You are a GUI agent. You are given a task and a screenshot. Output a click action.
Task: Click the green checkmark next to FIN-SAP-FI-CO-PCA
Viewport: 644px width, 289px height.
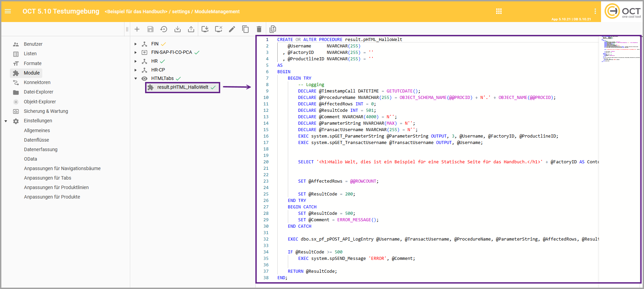(x=197, y=53)
